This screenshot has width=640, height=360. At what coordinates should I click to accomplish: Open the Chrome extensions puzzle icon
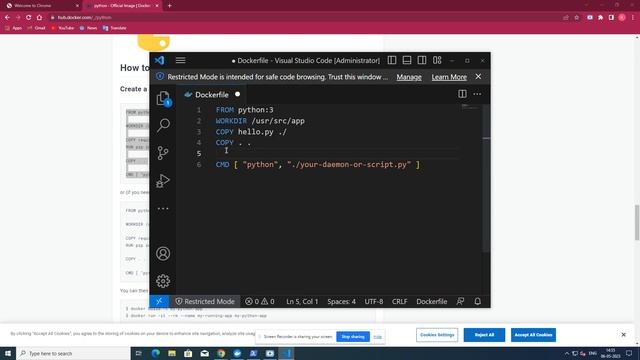pyautogui.click(x=600, y=18)
